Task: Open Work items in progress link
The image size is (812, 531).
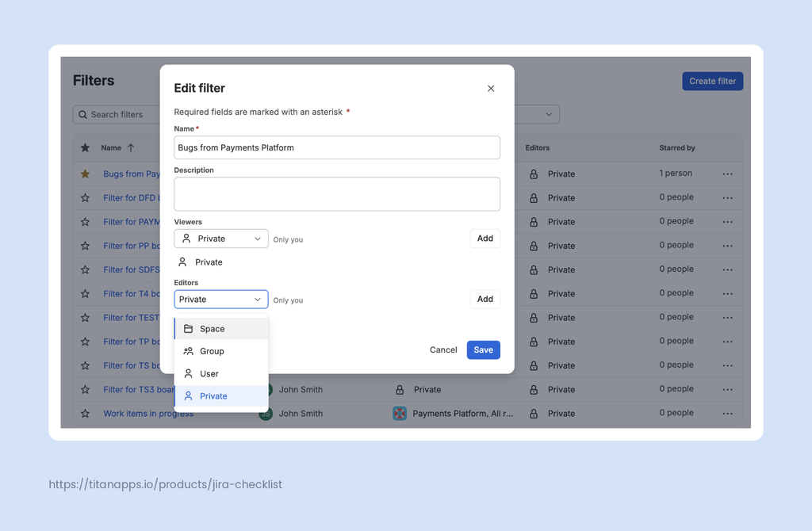Action: [148, 414]
